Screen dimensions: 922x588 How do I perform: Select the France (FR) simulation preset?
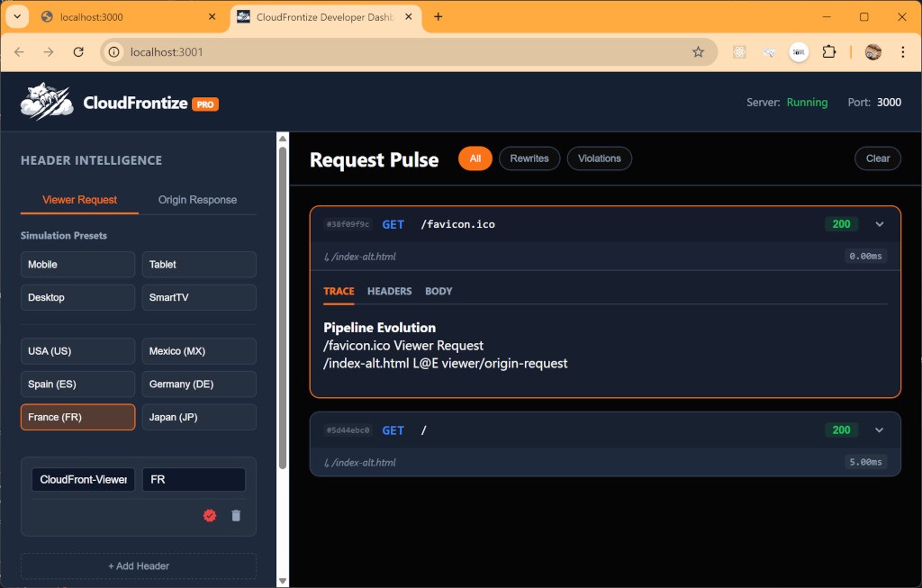tap(77, 417)
